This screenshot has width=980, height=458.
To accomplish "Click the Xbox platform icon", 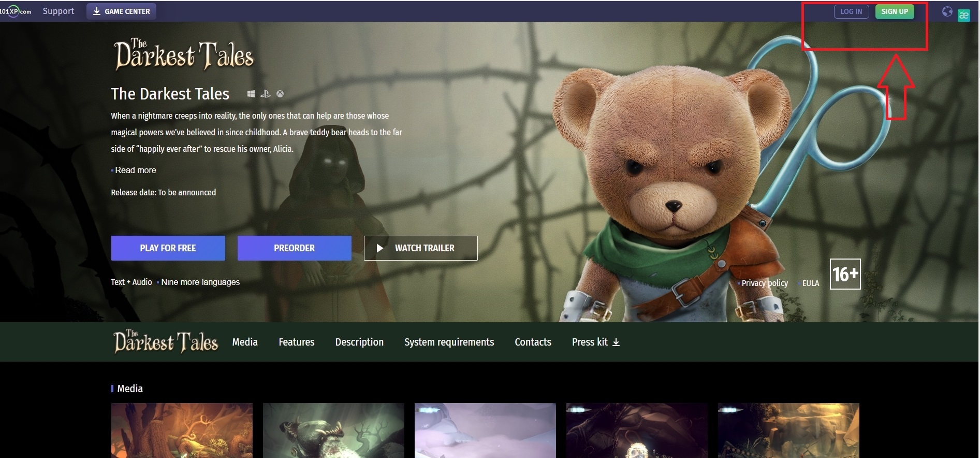I will 280,94.
